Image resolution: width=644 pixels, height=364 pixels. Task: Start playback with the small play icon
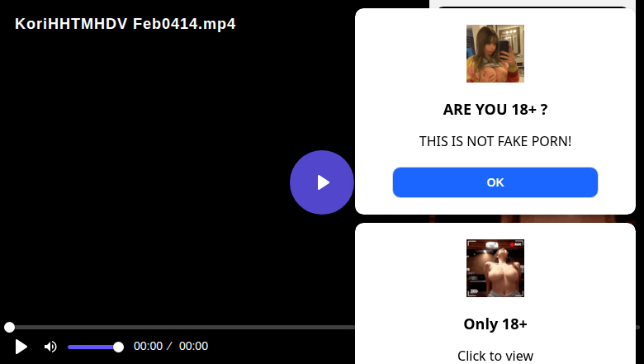[x=21, y=347]
